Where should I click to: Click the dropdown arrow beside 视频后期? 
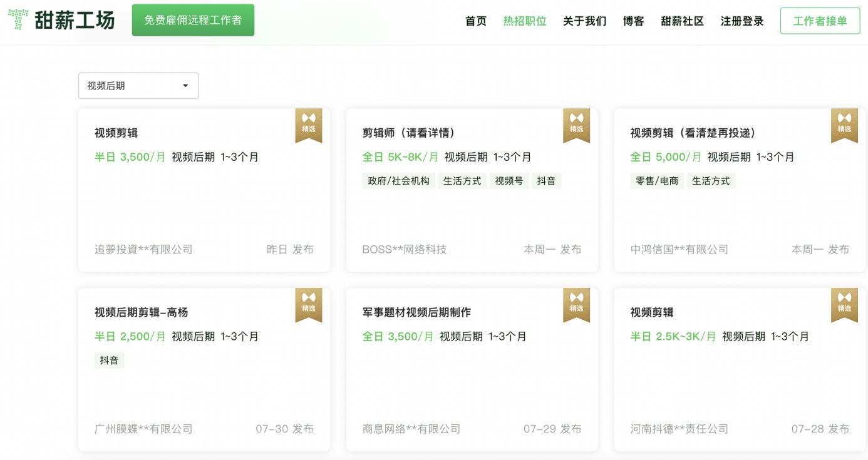(x=185, y=86)
